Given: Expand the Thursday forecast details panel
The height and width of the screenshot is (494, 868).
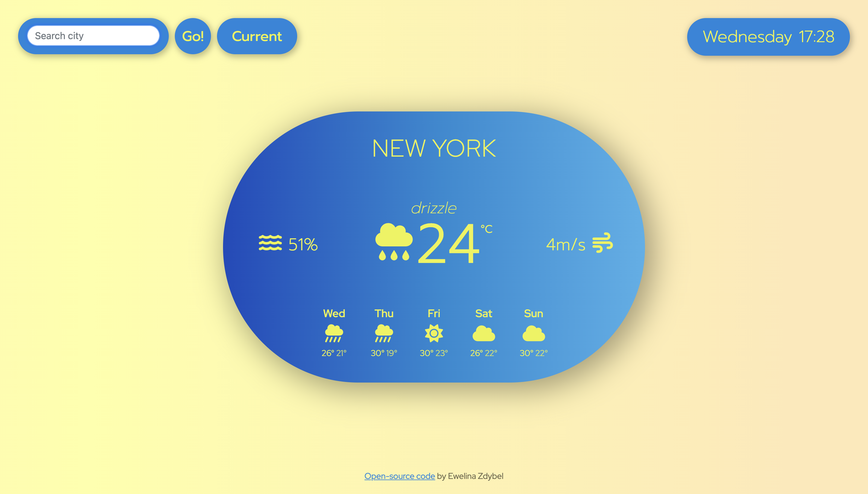Looking at the screenshot, I should coord(384,332).
